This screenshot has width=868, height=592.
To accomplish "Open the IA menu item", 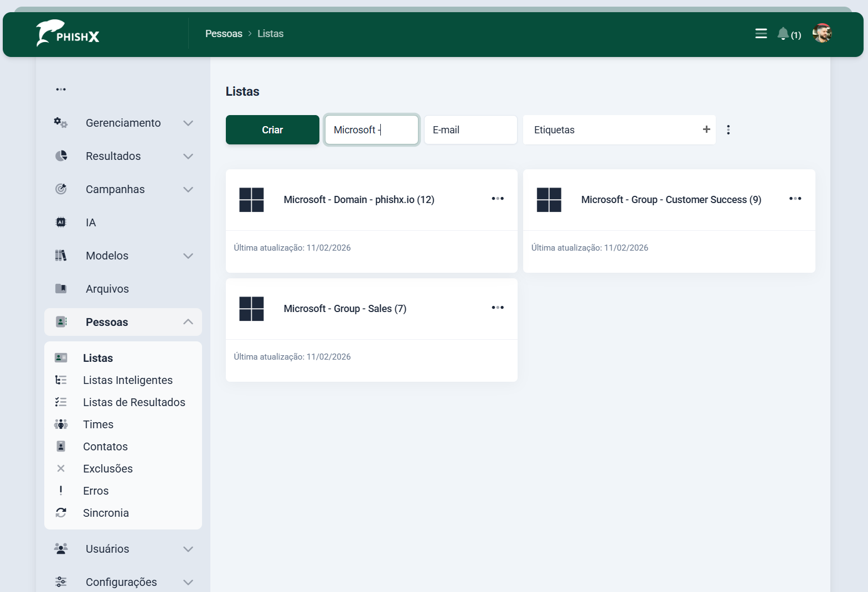I will pos(123,222).
